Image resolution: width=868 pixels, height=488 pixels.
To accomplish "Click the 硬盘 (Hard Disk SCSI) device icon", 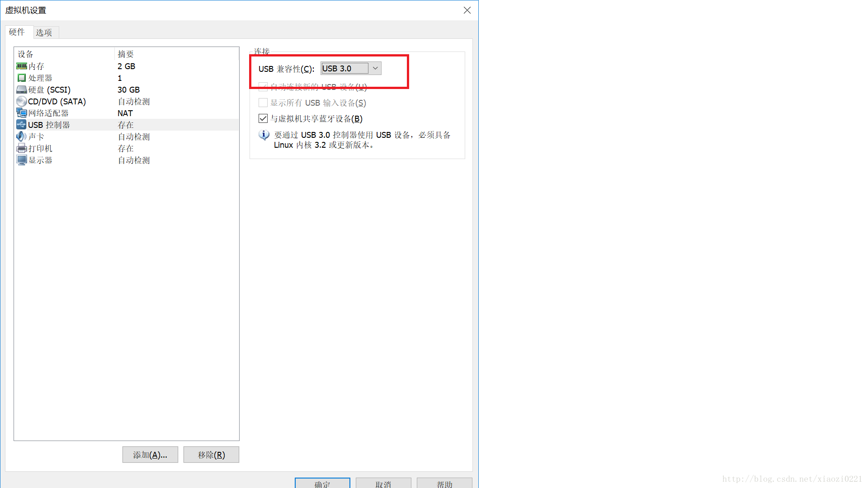I will pyautogui.click(x=21, y=89).
